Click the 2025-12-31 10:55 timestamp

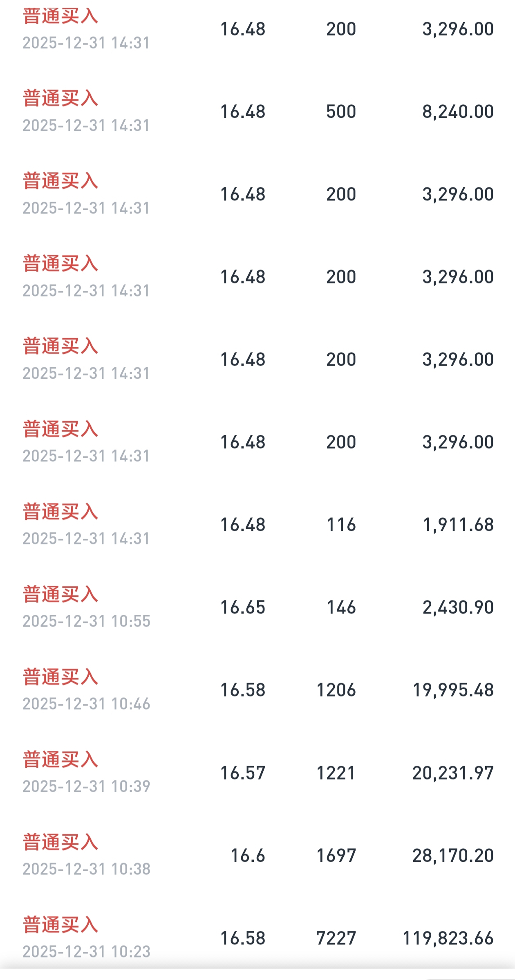tap(86, 621)
